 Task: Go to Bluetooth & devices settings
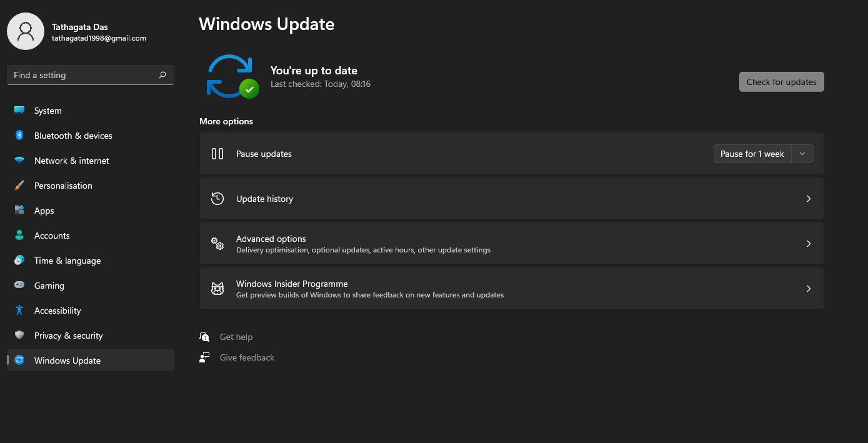[91, 136]
